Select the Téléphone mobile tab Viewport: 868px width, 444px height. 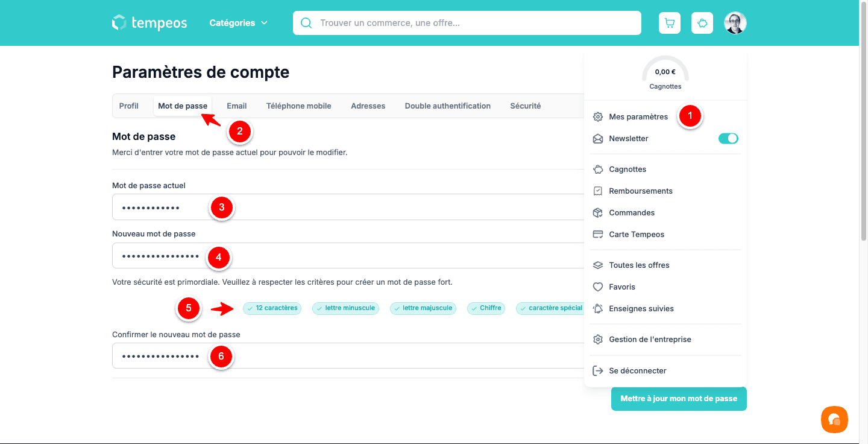(298, 106)
